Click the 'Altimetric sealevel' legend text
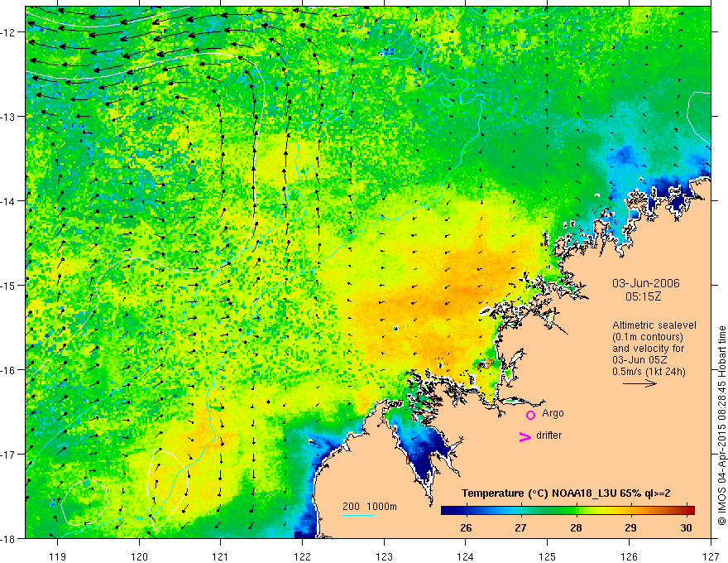This screenshot has width=728, height=563. [654, 325]
